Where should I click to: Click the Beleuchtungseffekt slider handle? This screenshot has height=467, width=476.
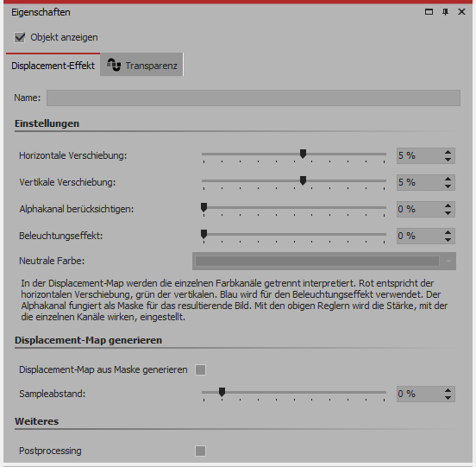pos(204,234)
